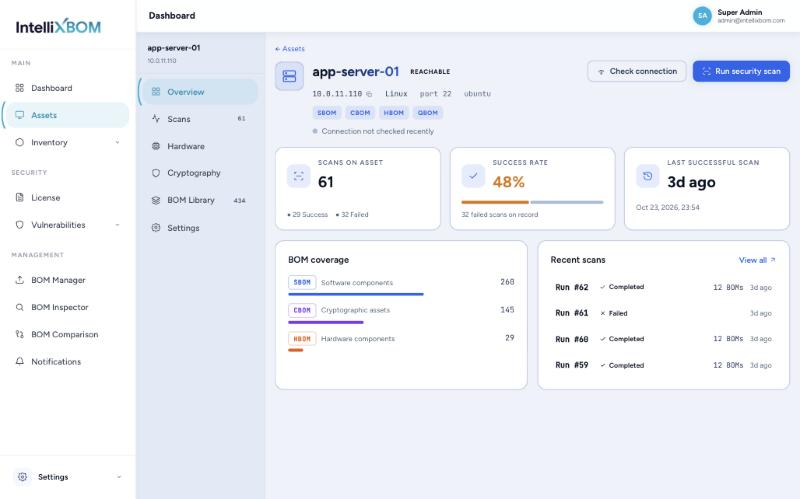
Task: Click the REACHABLE status badge
Action: tap(430, 72)
